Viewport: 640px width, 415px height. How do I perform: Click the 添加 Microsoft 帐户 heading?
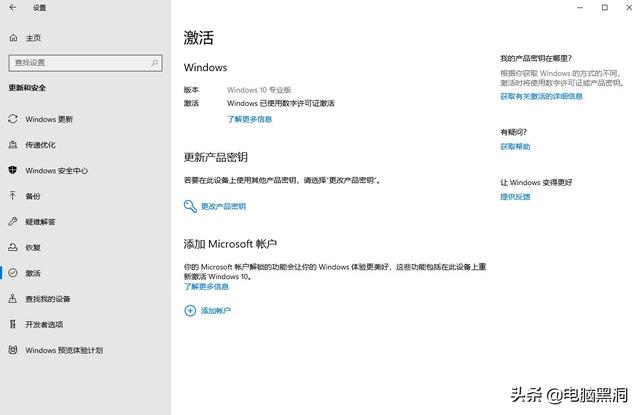(x=230, y=244)
